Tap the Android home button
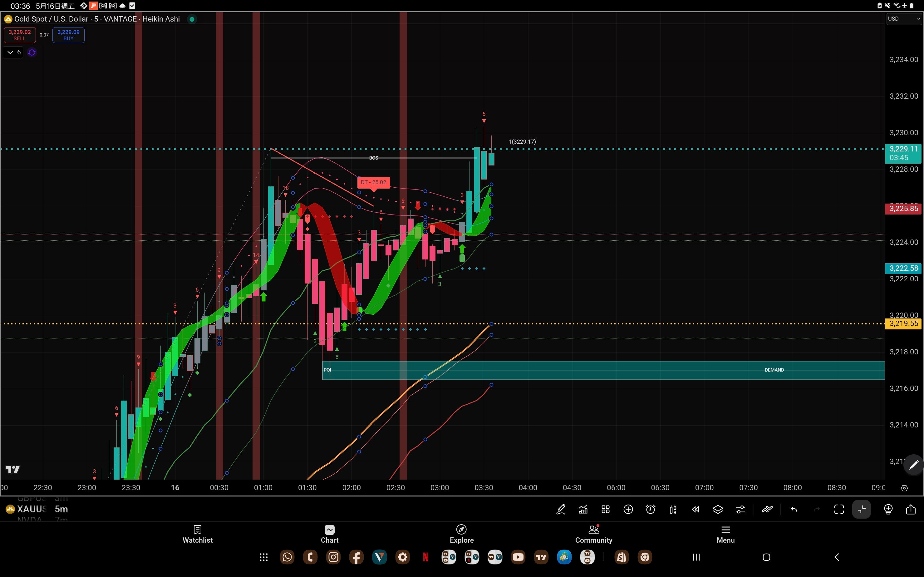The image size is (924, 577). [x=766, y=557]
